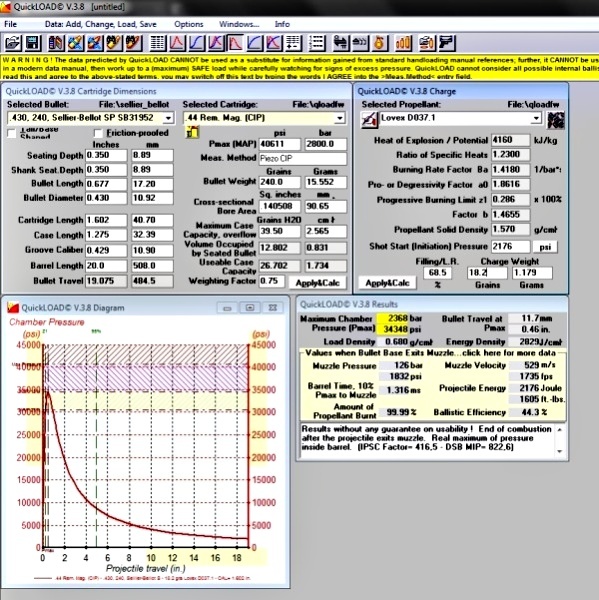
Task: Click the Barrel Length inches field
Action: point(106,266)
